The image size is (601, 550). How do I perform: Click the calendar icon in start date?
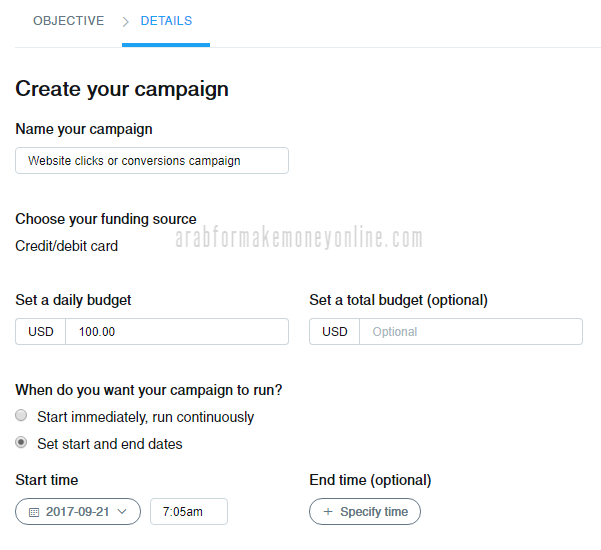[x=34, y=512]
